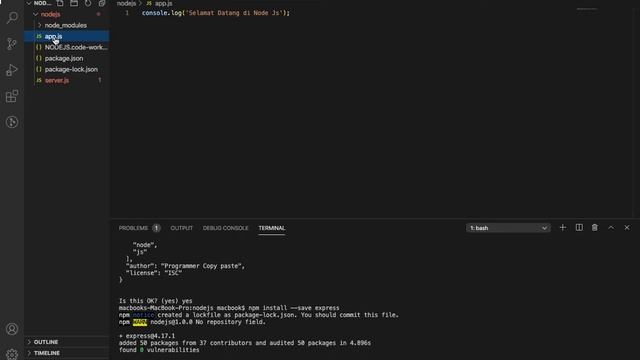Open the Git graph icon in activity bar
The width and height of the screenshot is (640, 360).
pos(12,122)
